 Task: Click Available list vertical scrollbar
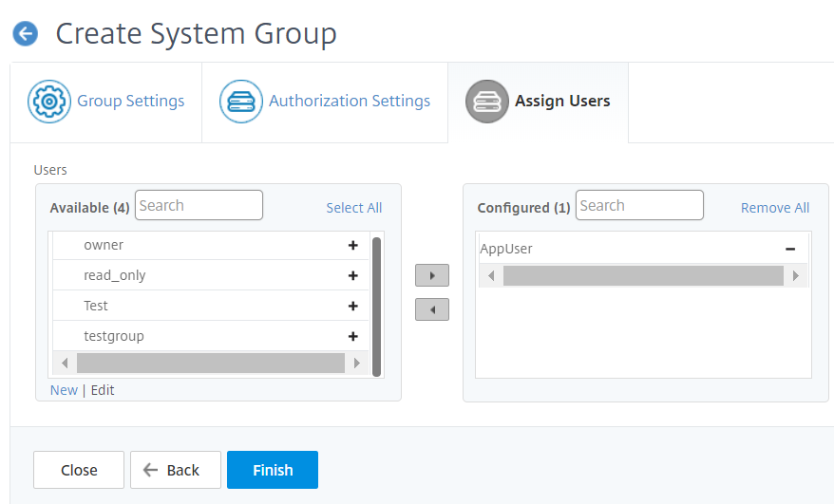pyautogui.click(x=376, y=307)
